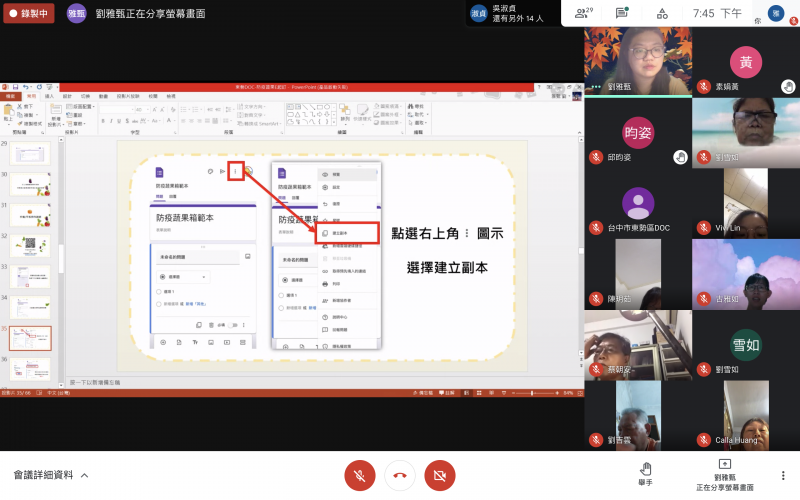Image resolution: width=800 pixels, height=500 pixels.
Task: Click the 舉手 raise hand button
Action: (x=645, y=474)
